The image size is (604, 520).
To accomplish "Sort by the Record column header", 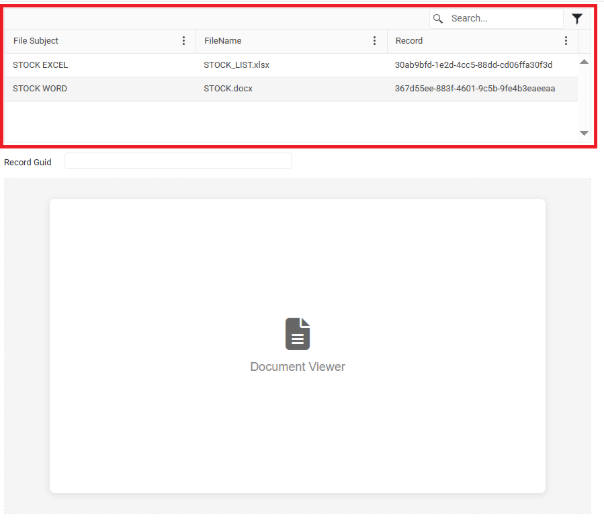I will (409, 41).
